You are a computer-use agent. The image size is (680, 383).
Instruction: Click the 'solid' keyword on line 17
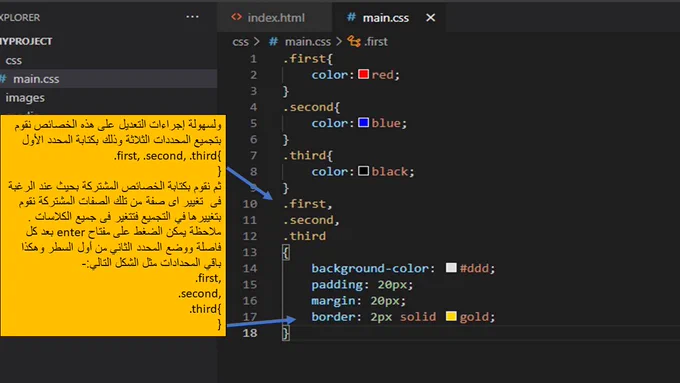tap(418, 317)
